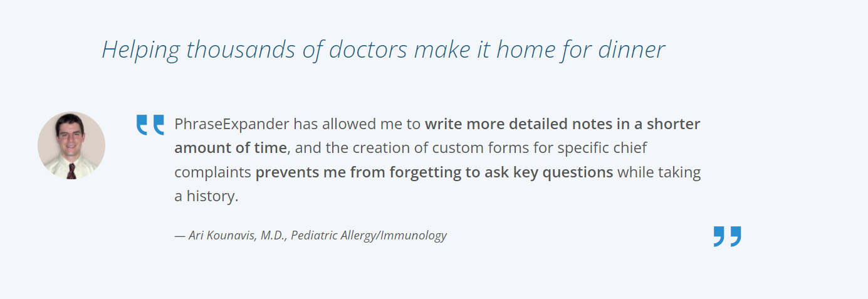This screenshot has width=868, height=299.
Task: Click the red tie in the avatar photo
Action: coord(71,171)
